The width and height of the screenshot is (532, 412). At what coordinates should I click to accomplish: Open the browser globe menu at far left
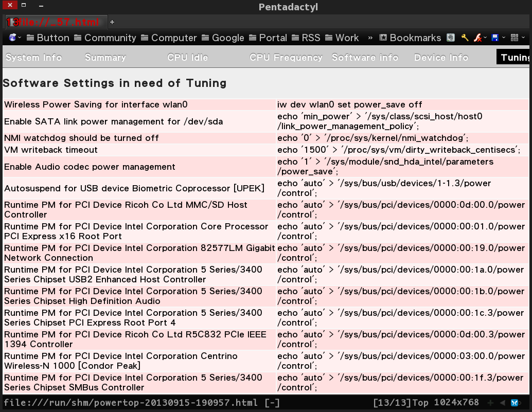coord(11,38)
